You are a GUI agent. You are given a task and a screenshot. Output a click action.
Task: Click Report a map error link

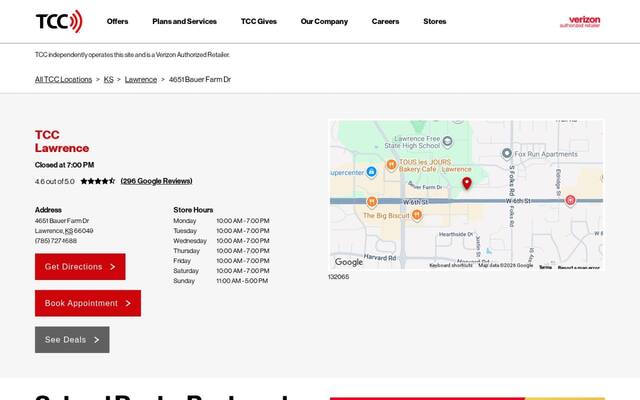[x=579, y=268]
